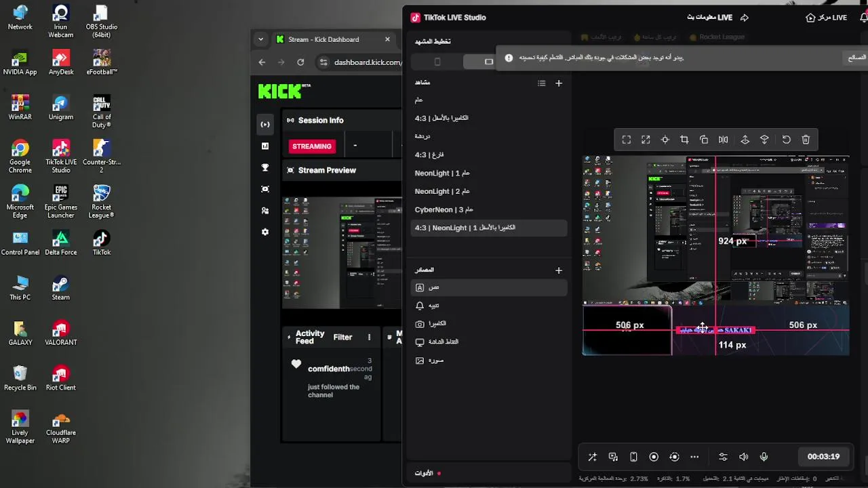Click the replay capture icon
The height and width of the screenshot is (488, 868).
[674, 457]
